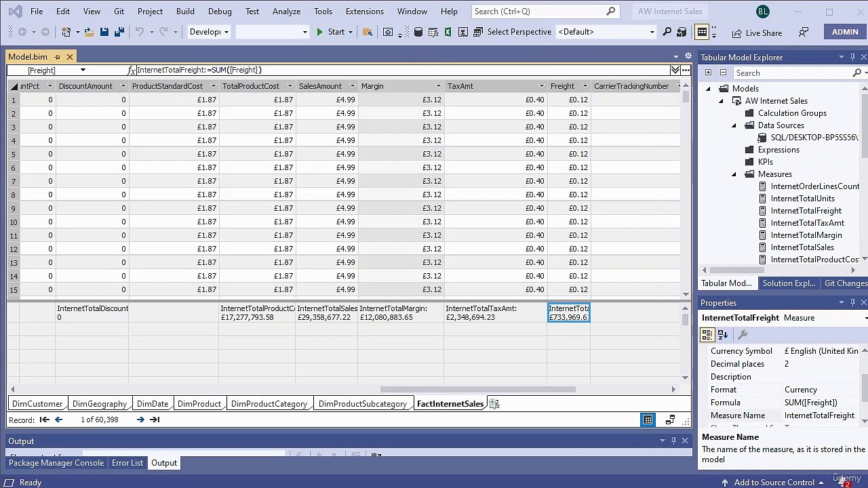
Task: Sort properties alphabetically
Action: point(723,334)
